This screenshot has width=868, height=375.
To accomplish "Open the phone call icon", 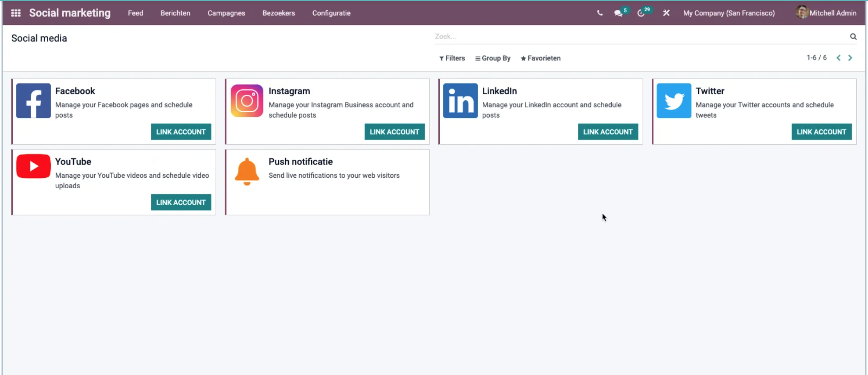I will (599, 12).
